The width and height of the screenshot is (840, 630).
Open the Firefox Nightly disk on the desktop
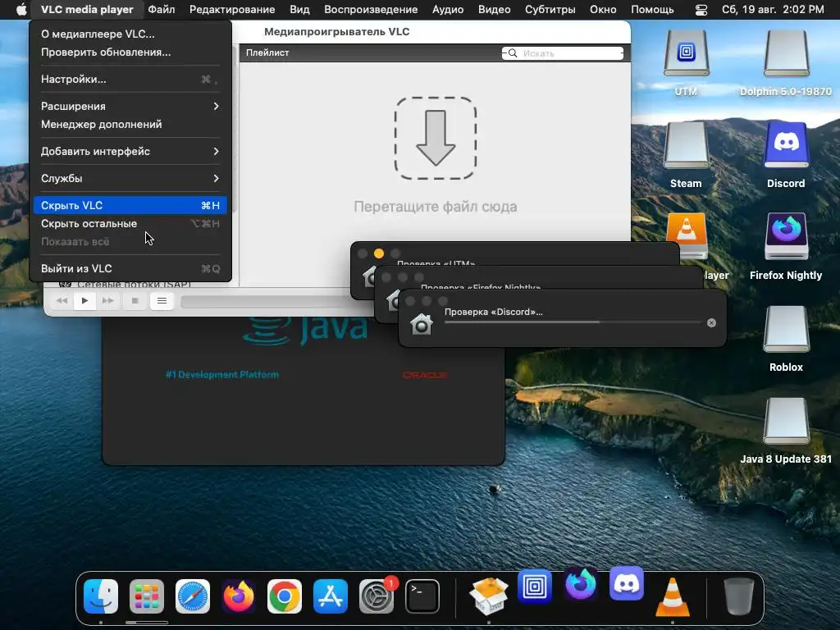tap(786, 237)
